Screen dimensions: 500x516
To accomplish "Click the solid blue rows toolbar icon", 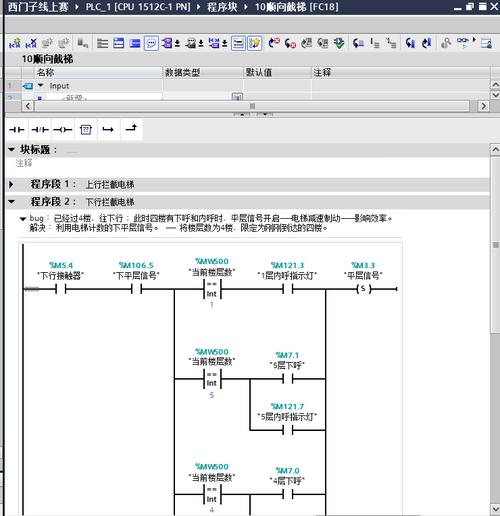I will click(x=135, y=43).
